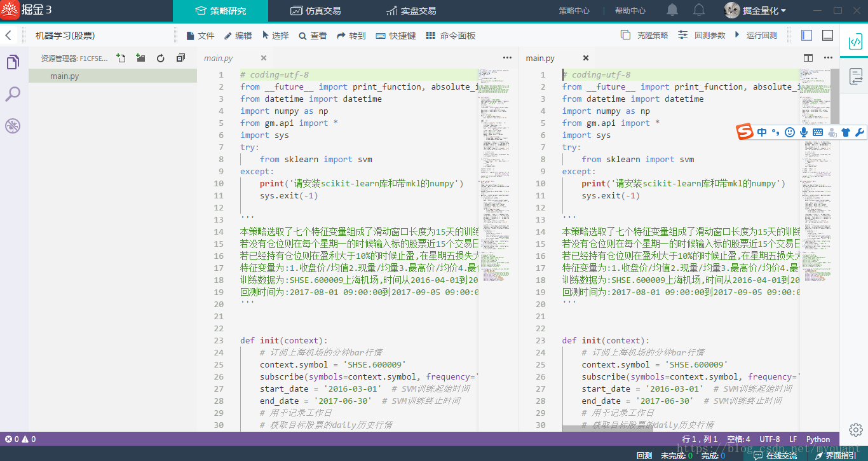This screenshot has width=868, height=461.
Task: Click 运行回测 run backtest button
Action: (x=756, y=36)
